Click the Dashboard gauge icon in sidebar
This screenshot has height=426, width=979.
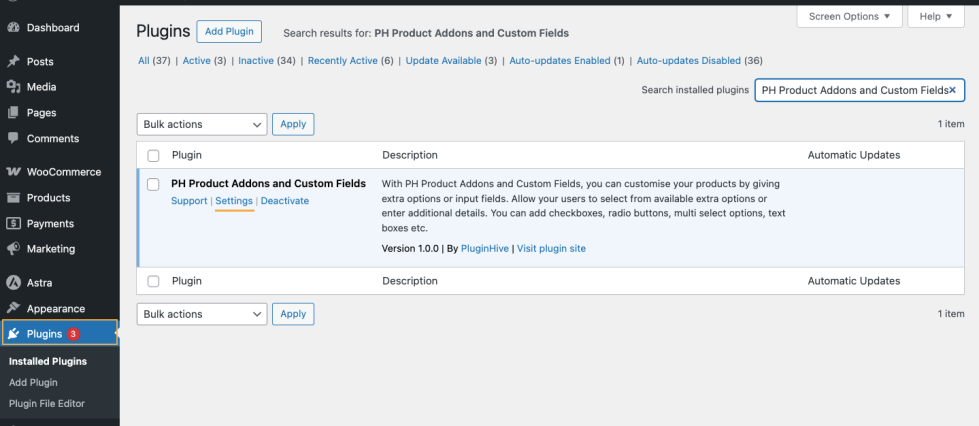tap(14, 27)
